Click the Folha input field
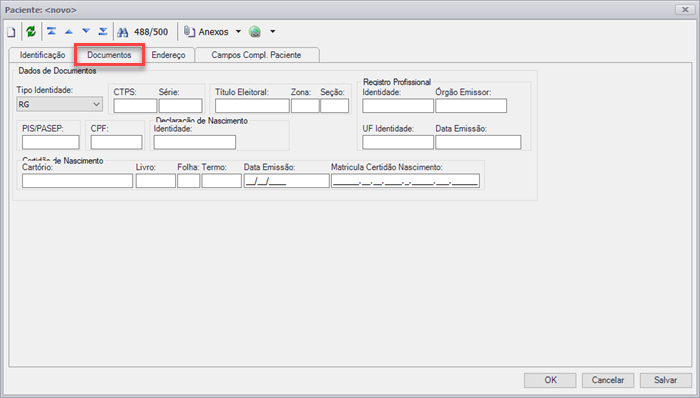Viewport: 700px width, 398px height. click(x=188, y=181)
